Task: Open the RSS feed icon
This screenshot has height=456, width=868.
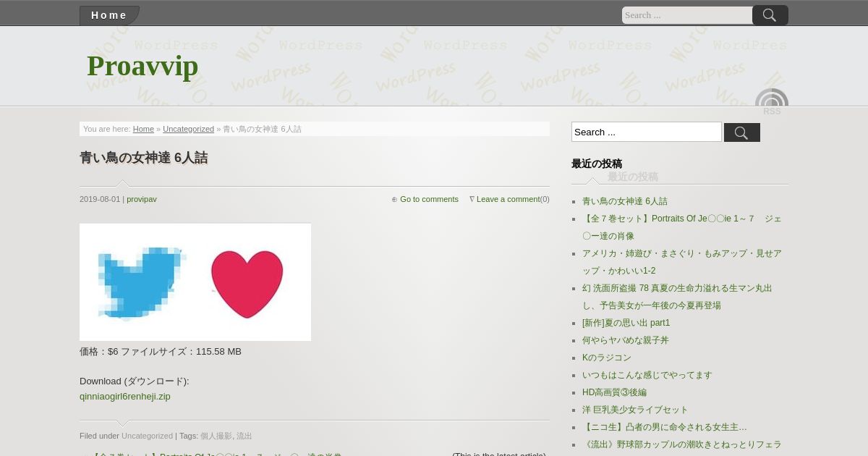Action: tap(772, 102)
